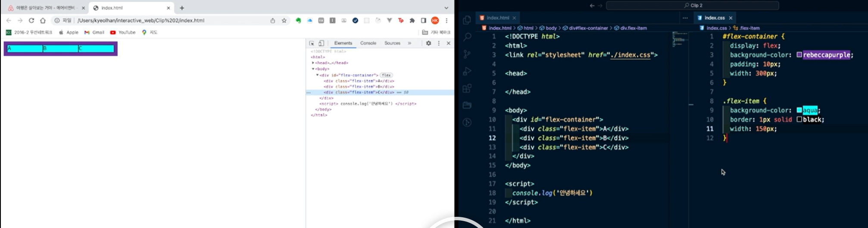Open VS Code Run and Debug view

coord(467,71)
